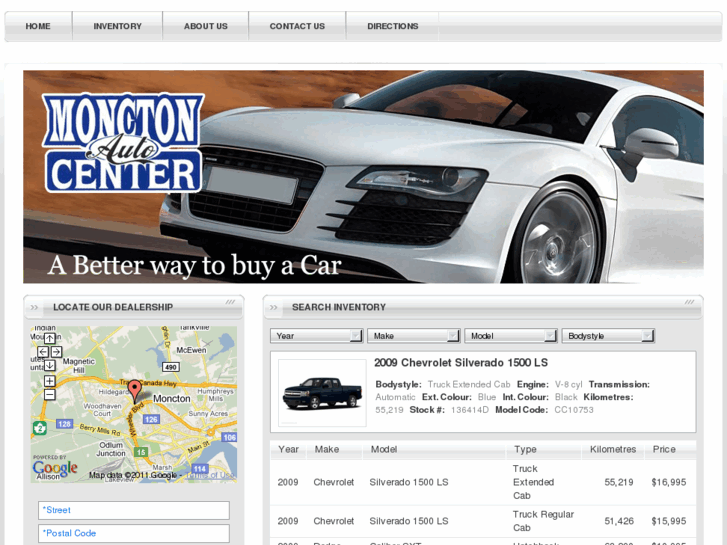Open the Year dropdown
Viewport: 727px width, 545px height.
click(x=316, y=336)
